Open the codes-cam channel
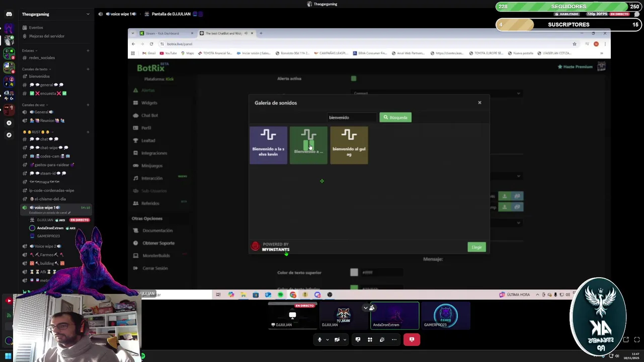644x362 pixels. [x=50, y=156]
